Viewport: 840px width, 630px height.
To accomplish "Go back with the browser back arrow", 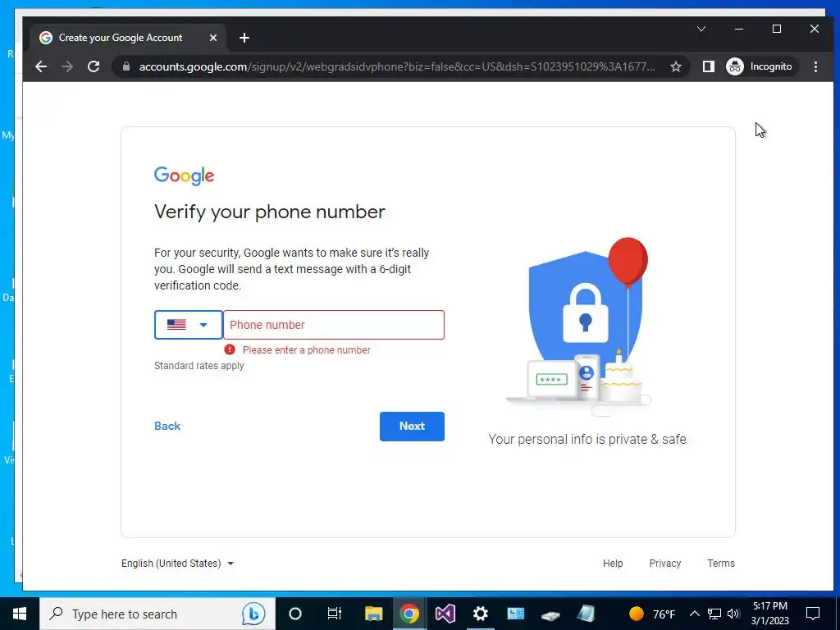I will 41,66.
